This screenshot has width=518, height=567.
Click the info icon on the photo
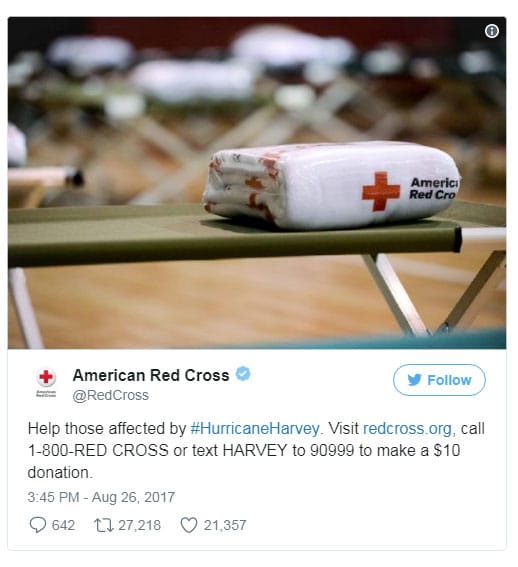(491, 31)
